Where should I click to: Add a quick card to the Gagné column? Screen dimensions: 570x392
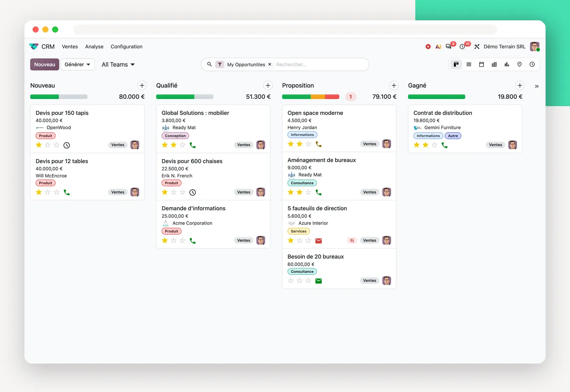[x=520, y=85]
